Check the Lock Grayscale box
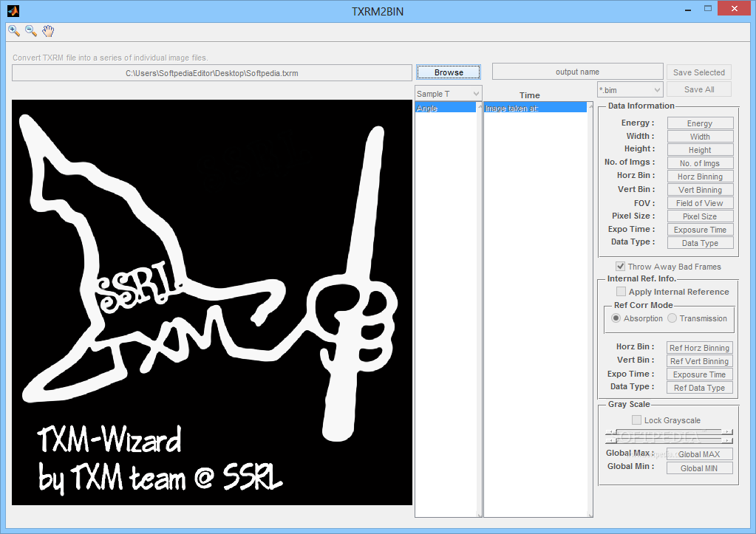 636,420
